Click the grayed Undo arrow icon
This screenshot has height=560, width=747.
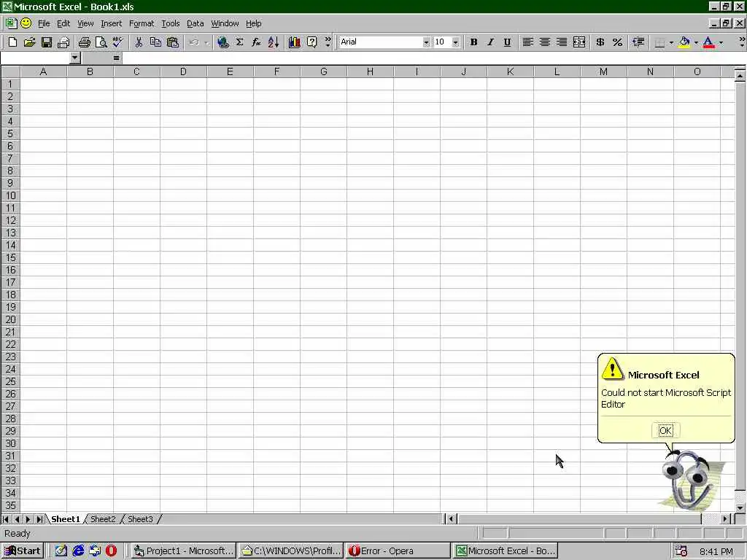pos(194,42)
